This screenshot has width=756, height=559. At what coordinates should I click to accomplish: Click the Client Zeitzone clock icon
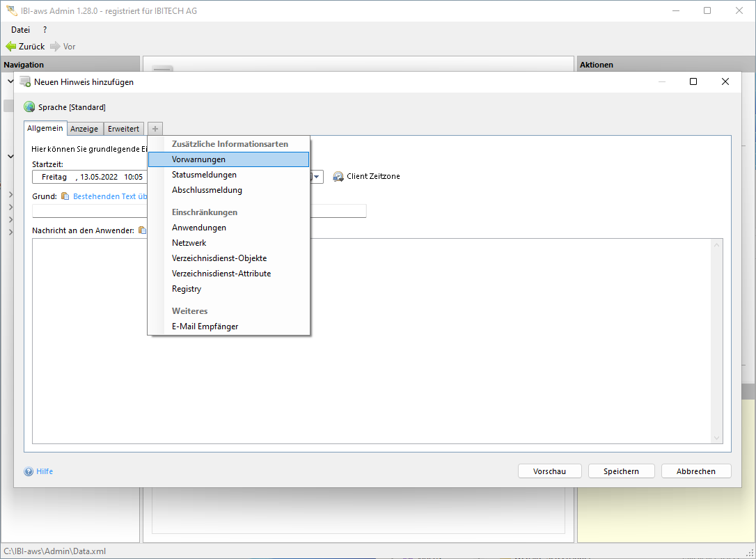pos(338,177)
